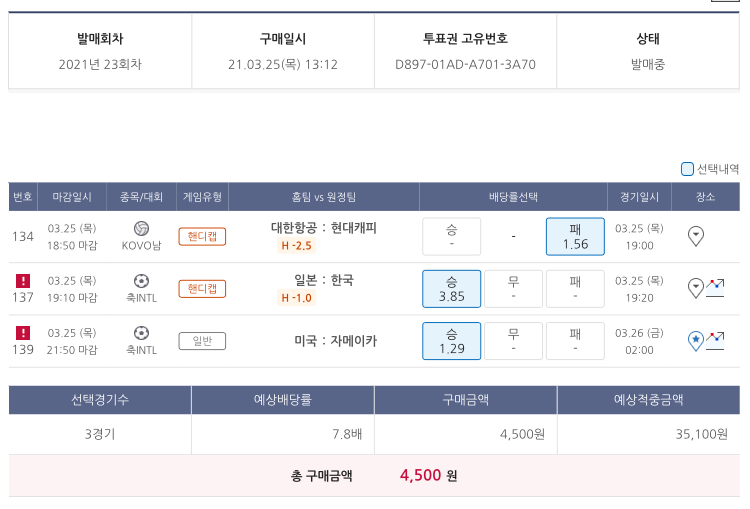Choose the 패 option for match 139

(575, 341)
